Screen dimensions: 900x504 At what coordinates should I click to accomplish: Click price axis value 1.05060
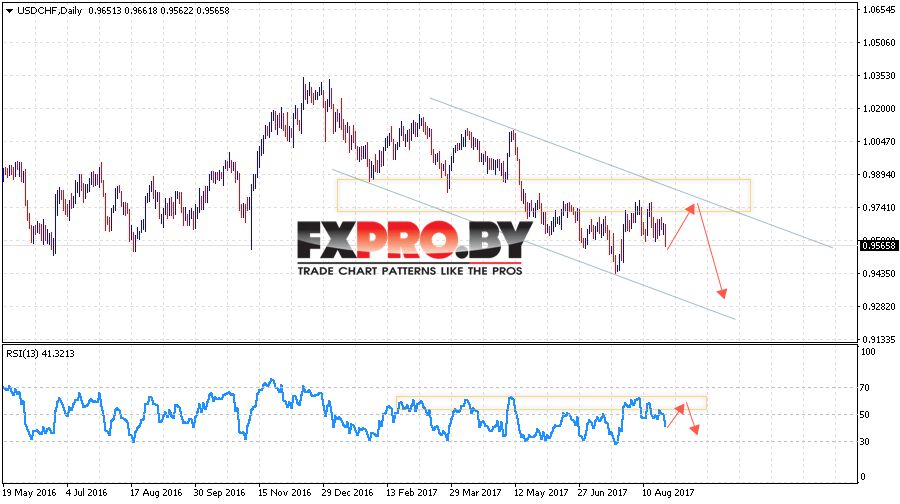coord(879,42)
